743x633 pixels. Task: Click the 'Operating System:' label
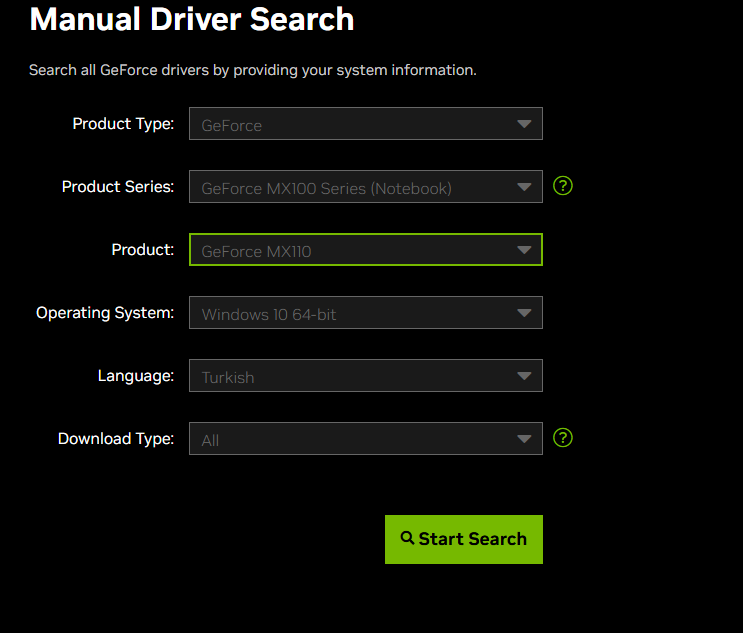coord(105,313)
